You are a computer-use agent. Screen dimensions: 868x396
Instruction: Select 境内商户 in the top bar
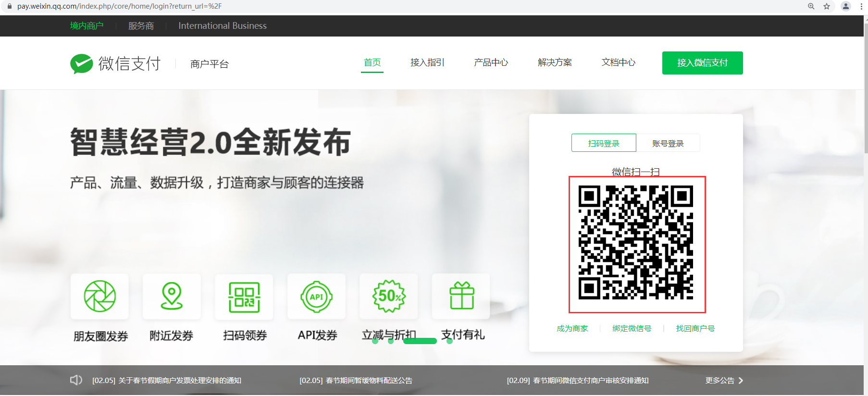87,26
